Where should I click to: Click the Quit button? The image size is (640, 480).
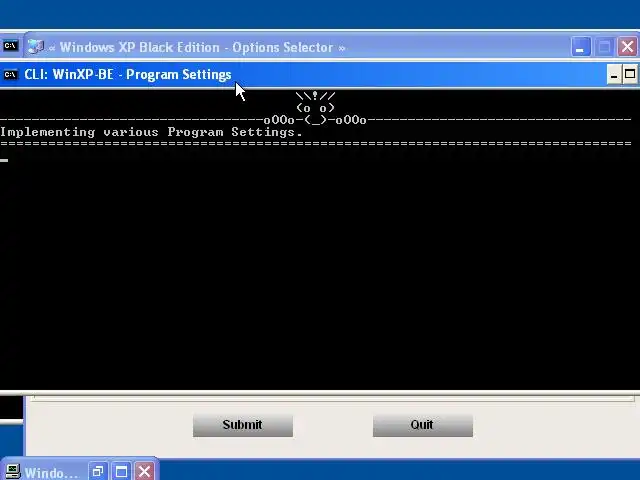423,425
